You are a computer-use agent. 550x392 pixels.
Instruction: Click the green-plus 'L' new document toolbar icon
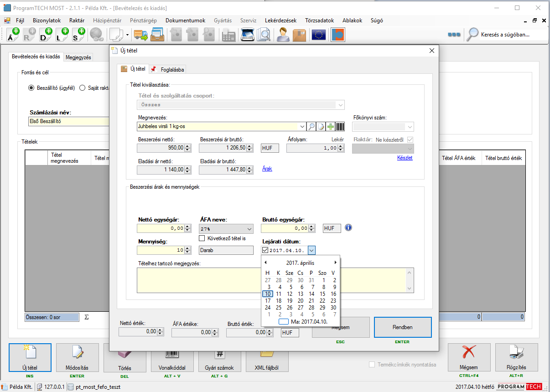pos(62,35)
